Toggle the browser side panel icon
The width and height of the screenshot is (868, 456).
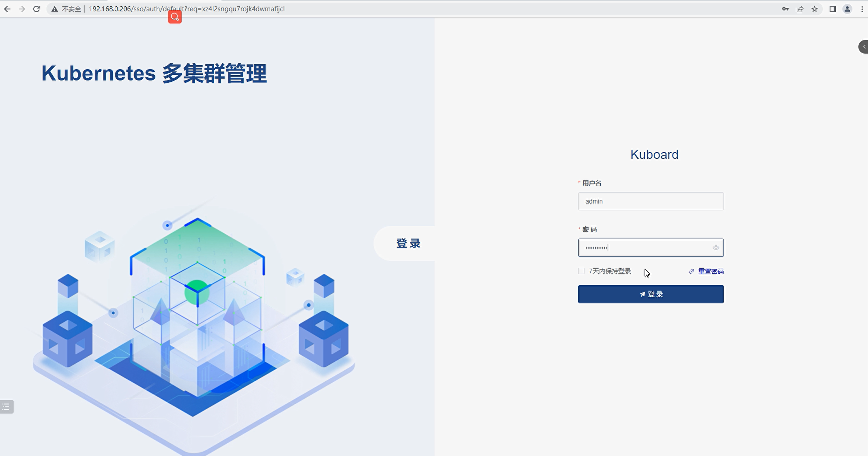point(832,9)
